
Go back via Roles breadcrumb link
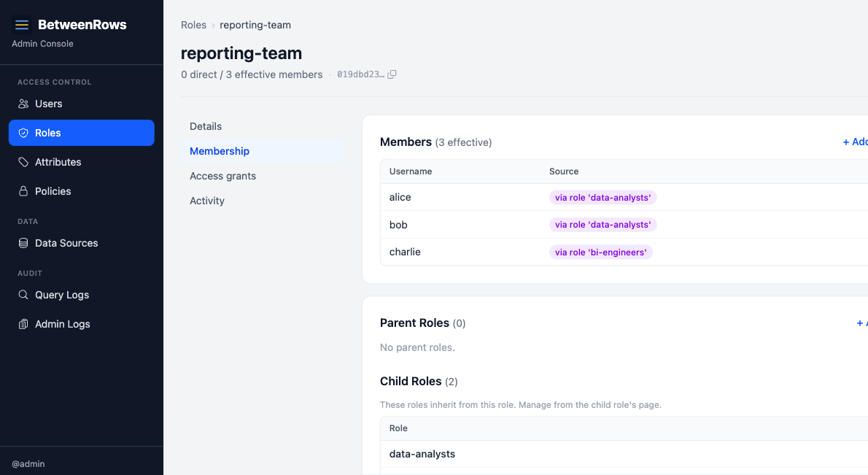(x=193, y=25)
